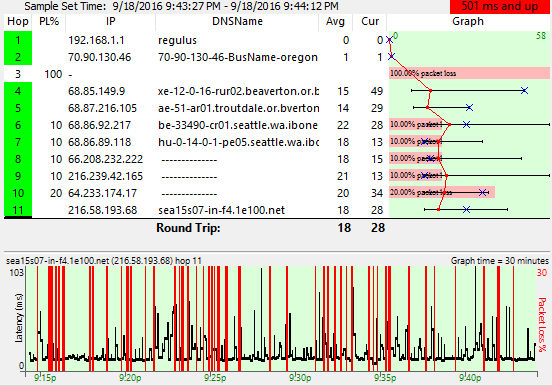Viewport: 552px width, 386px height.
Task: Click the Packet Loss % axis label
Action: [542, 324]
